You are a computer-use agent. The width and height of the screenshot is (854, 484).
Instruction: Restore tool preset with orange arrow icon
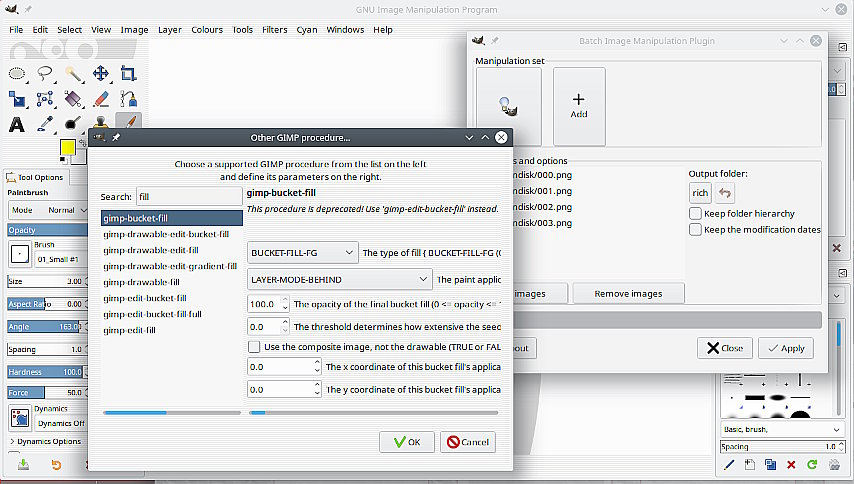pyautogui.click(x=56, y=464)
